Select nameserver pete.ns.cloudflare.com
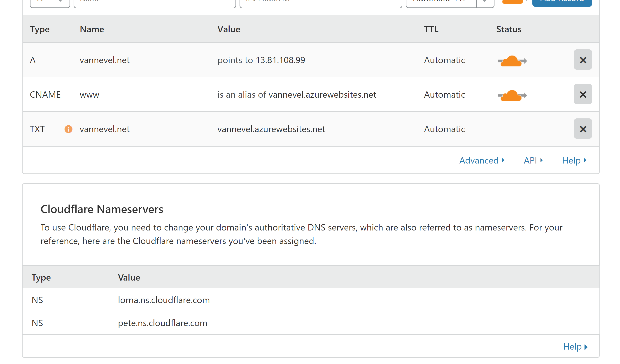The height and width of the screenshot is (364, 620). pyautogui.click(x=163, y=323)
